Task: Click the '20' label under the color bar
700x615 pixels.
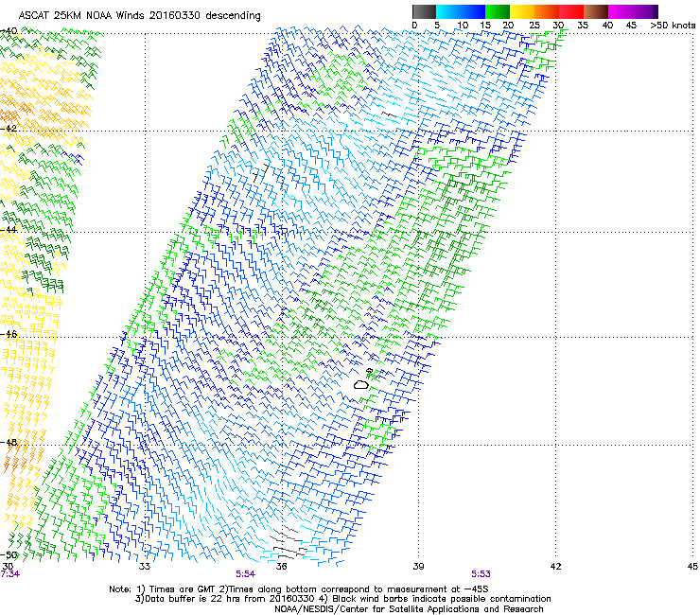Action: pos(508,26)
